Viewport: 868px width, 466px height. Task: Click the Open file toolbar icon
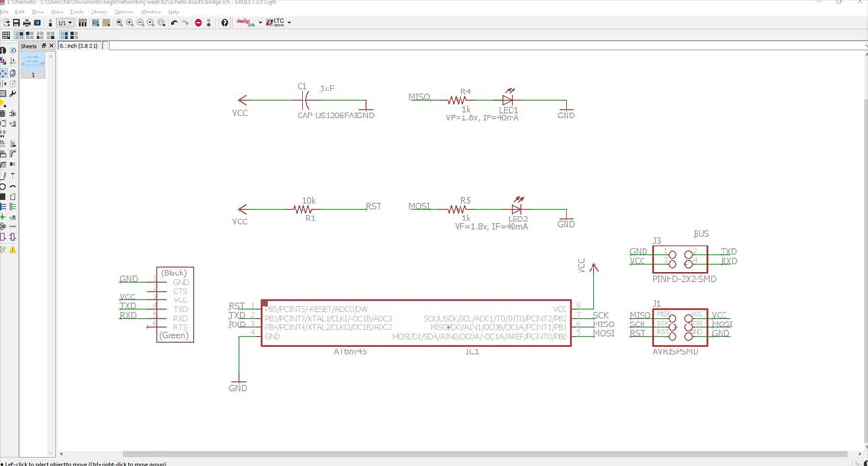click(7, 23)
